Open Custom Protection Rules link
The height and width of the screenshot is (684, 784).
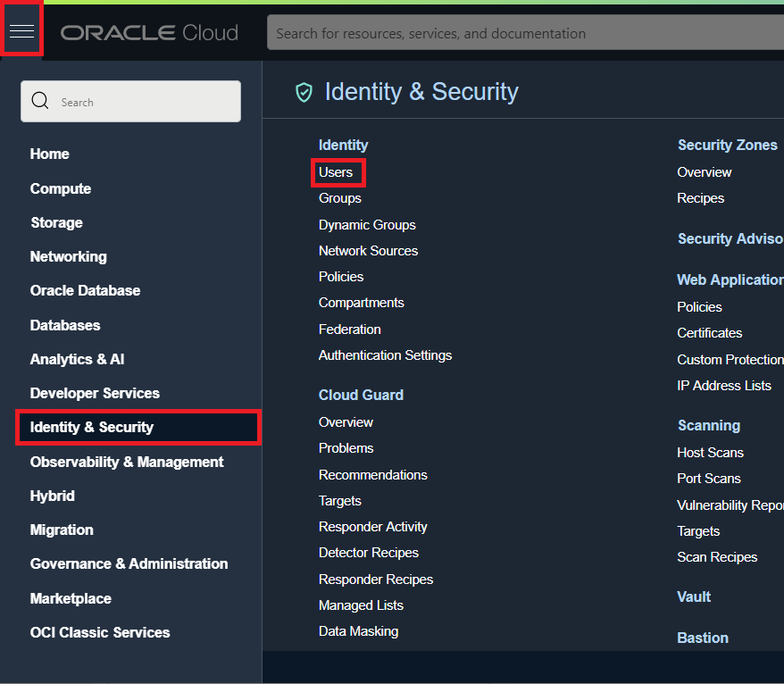pyautogui.click(x=730, y=360)
